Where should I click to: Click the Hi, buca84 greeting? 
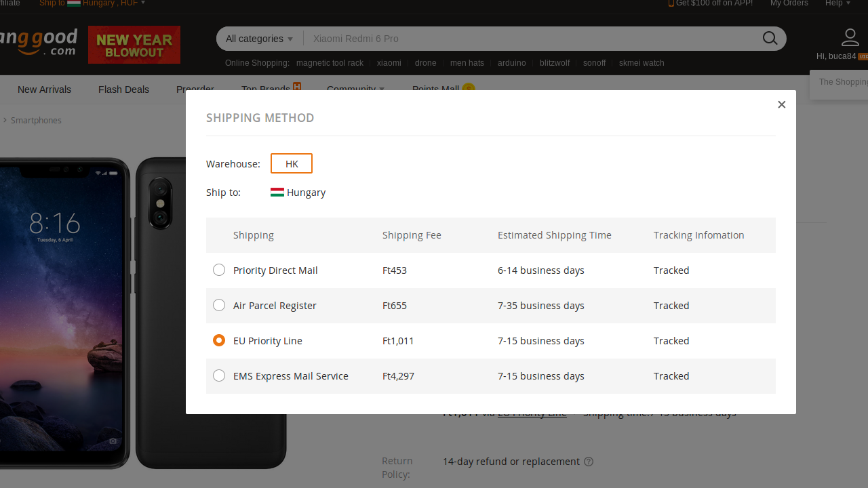[x=836, y=56]
